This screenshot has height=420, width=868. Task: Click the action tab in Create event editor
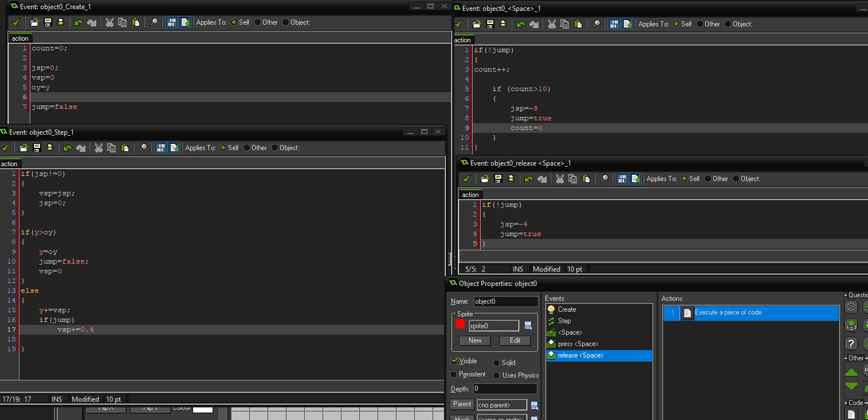(20, 38)
